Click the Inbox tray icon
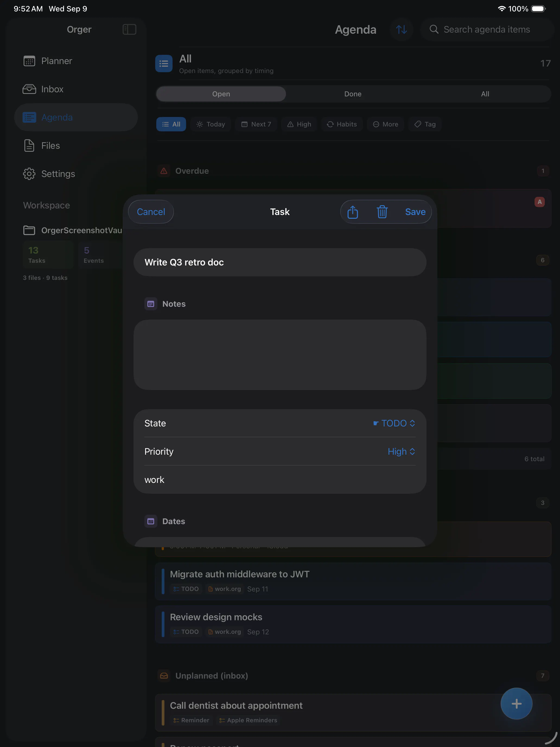 pyautogui.click(x=29, y=89)
